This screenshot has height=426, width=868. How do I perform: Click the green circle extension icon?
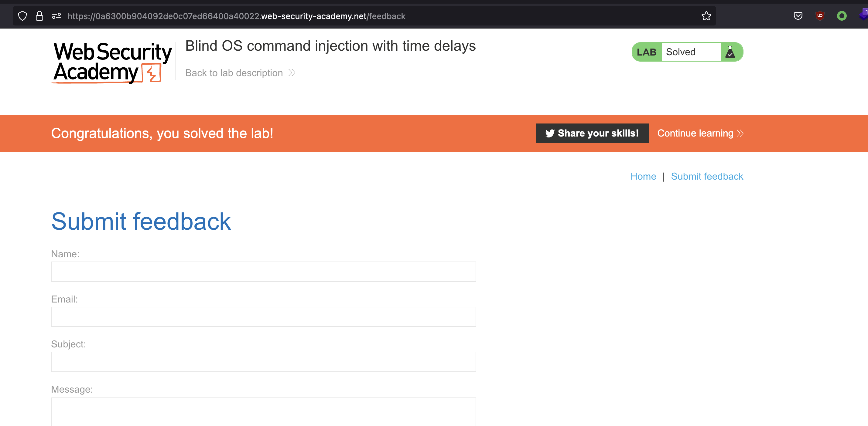(841, 16)
